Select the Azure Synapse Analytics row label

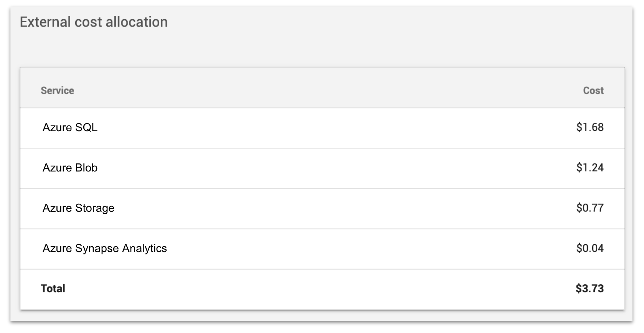105,248
